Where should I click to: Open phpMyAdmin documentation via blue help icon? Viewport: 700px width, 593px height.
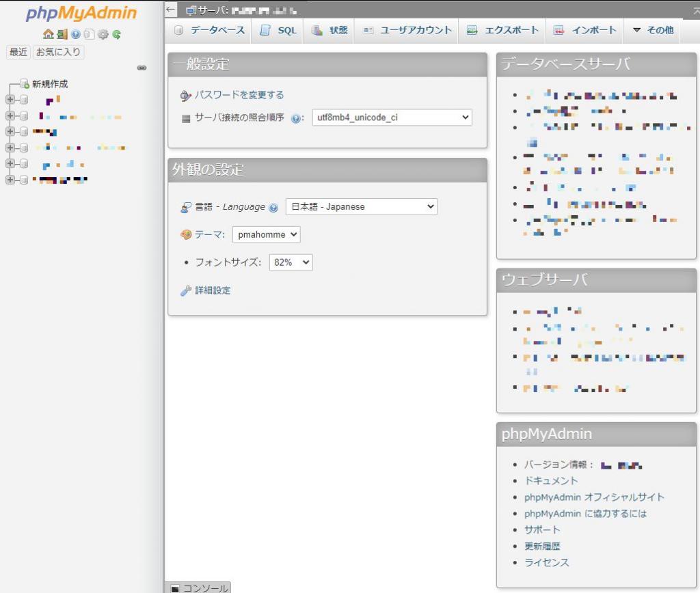point(76,34)
